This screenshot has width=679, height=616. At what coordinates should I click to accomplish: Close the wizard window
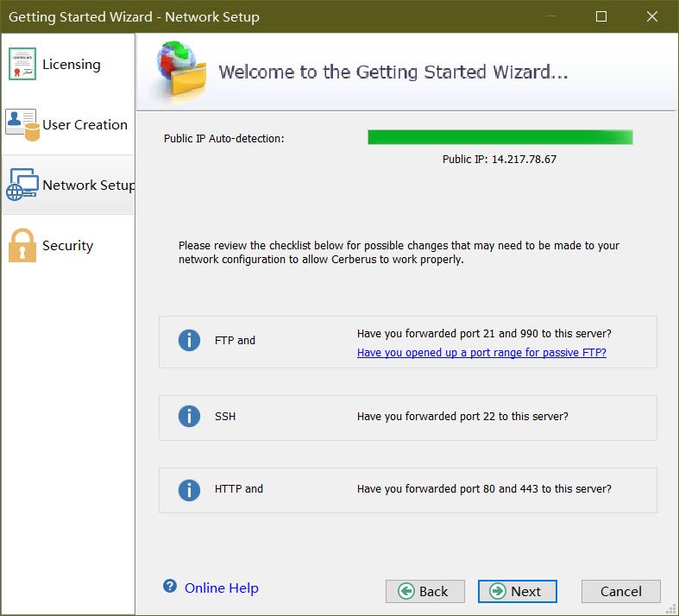[x=651, y=16]
